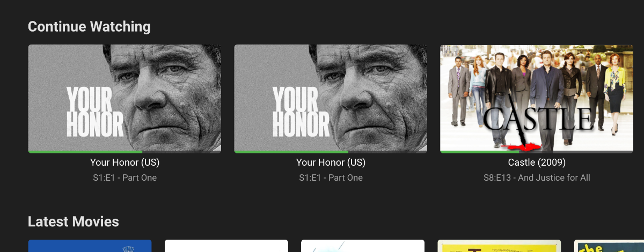Click the Castle logo with the bloody pen
644x252 pixels.
click(538, 124)
